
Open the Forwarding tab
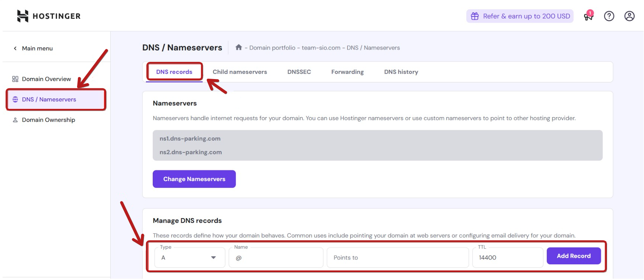coord(348,72)
